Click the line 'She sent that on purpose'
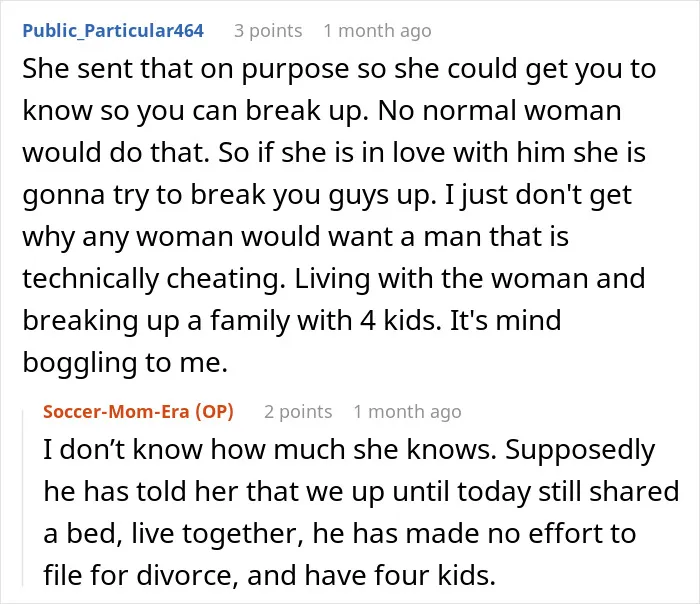 coord(339,69)
